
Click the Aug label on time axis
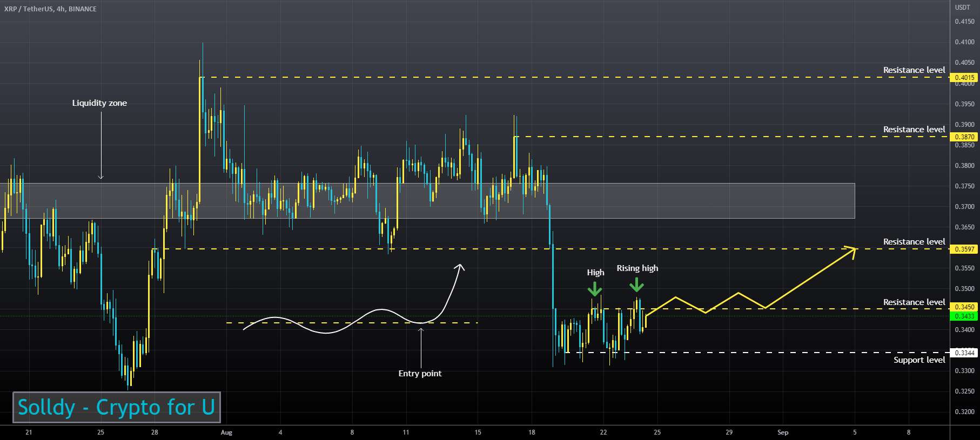coord(226,432)
